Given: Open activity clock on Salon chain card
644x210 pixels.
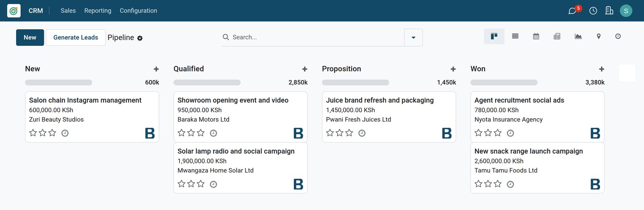Looking at the screenshot, I should [65, 133].
